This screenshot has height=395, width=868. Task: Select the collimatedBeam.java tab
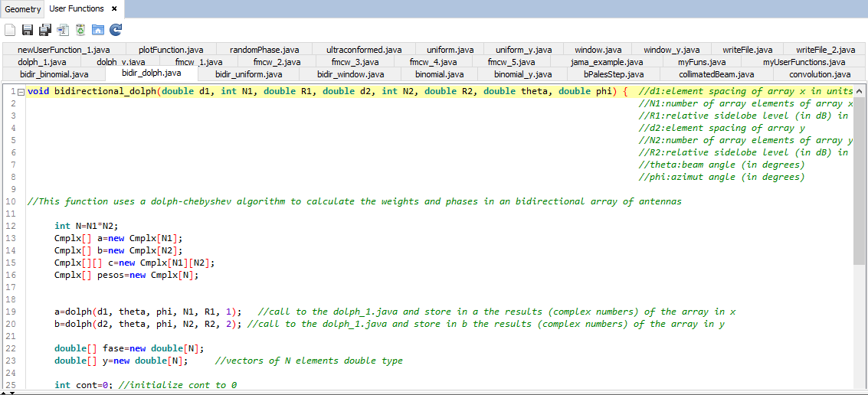pyautogui.click(x=716, y=74)
